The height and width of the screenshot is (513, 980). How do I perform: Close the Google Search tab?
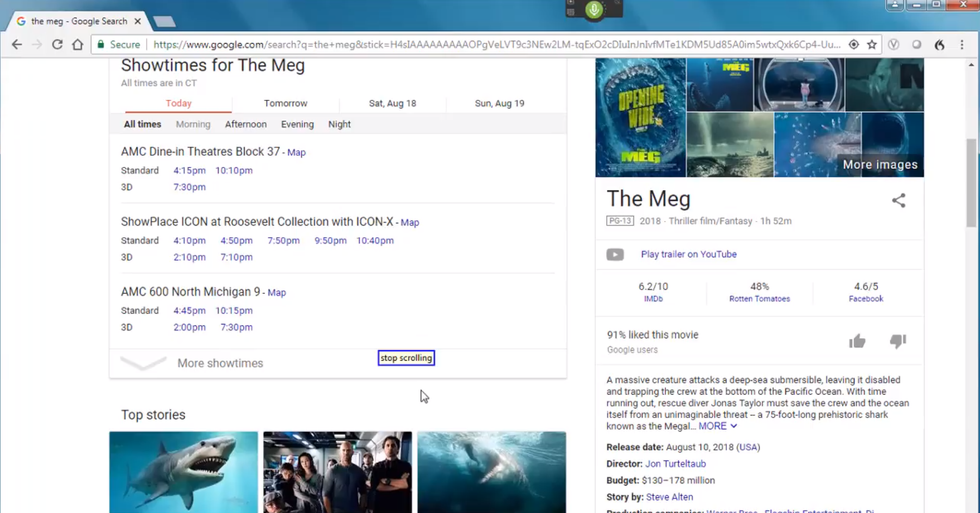(x=138, y=21)
